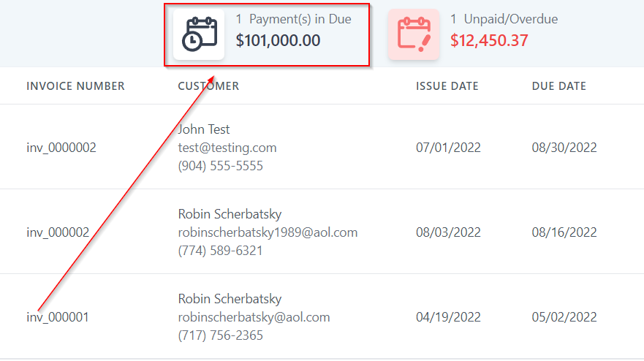644x361 pixels.
Task: Click the robinscherbatsky1989@aol.com email
Action: tap(268, 232)
